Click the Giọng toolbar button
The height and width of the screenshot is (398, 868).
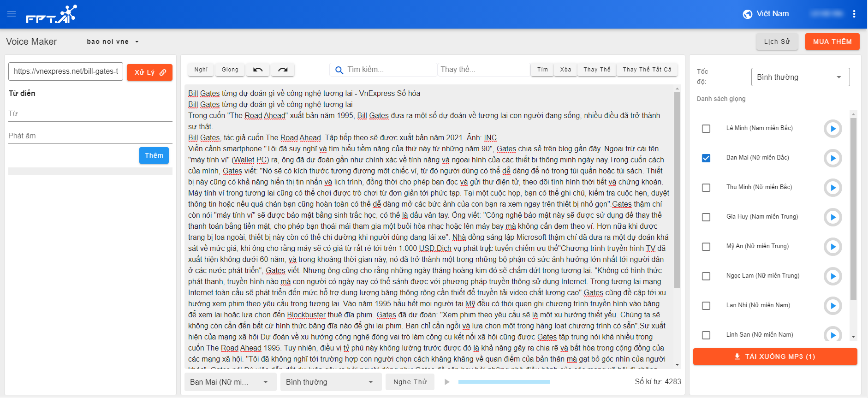click(230, 70)
